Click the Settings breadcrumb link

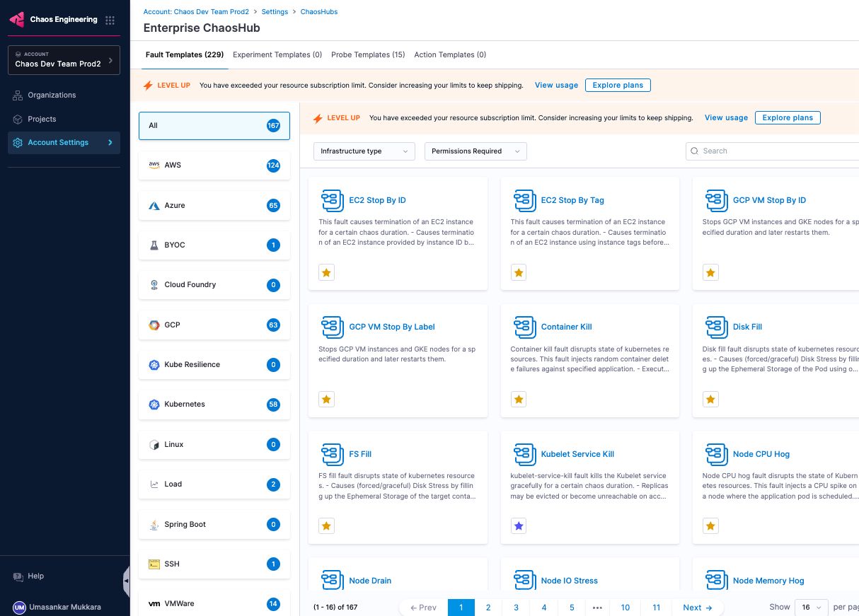tap(275, 12)
